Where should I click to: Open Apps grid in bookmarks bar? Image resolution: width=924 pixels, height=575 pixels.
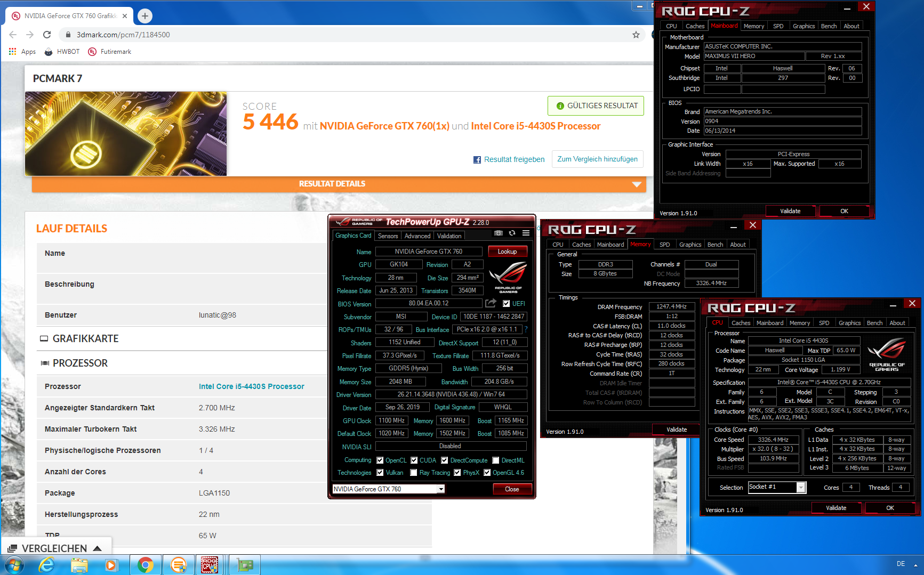22,52
